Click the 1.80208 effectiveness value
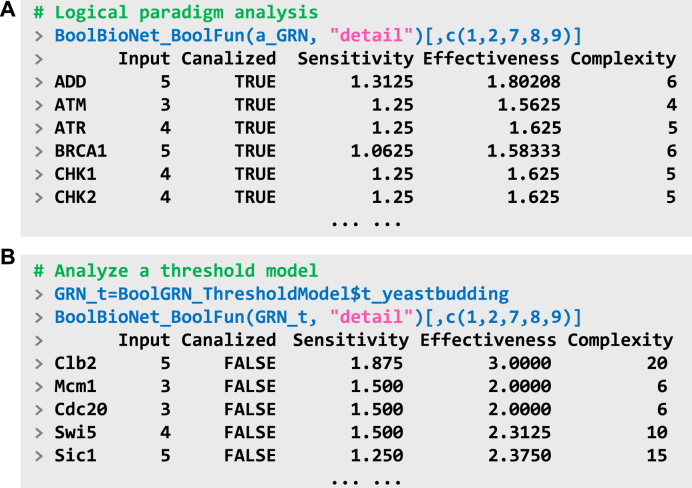This screenshot has height=488, width=692. (523, 82)
